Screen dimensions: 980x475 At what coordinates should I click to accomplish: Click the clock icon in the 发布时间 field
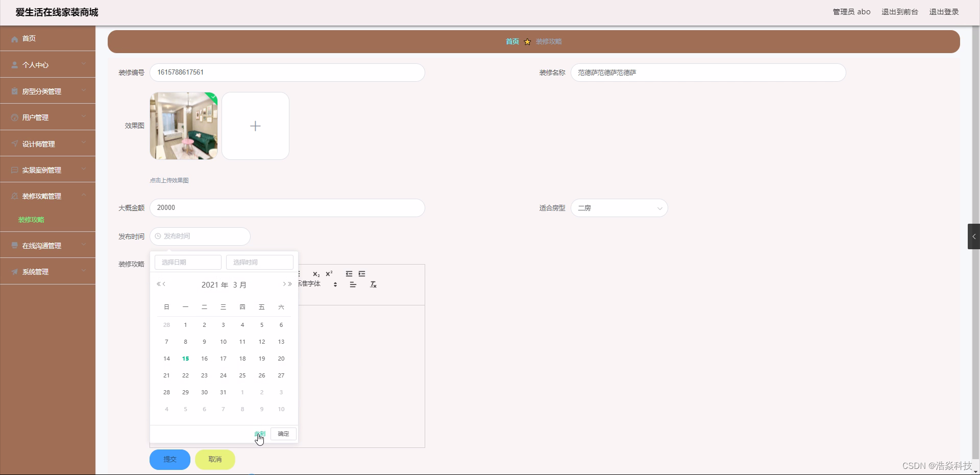158,236
